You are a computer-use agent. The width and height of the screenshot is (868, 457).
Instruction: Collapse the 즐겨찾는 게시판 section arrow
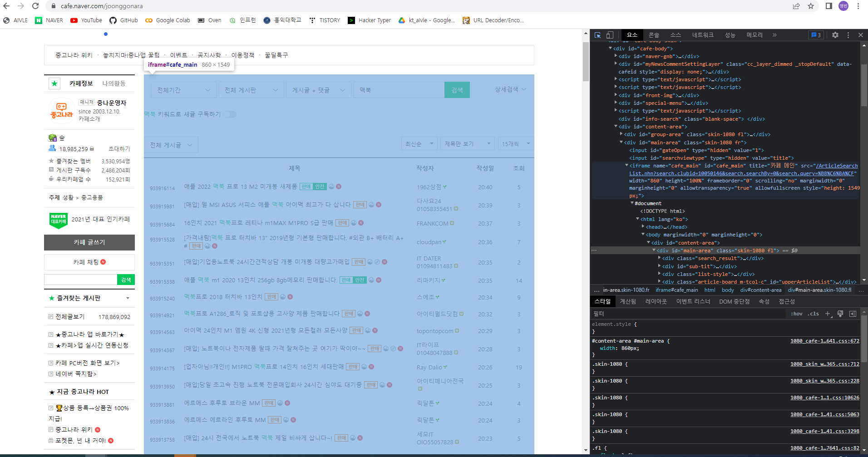(128, 298)
